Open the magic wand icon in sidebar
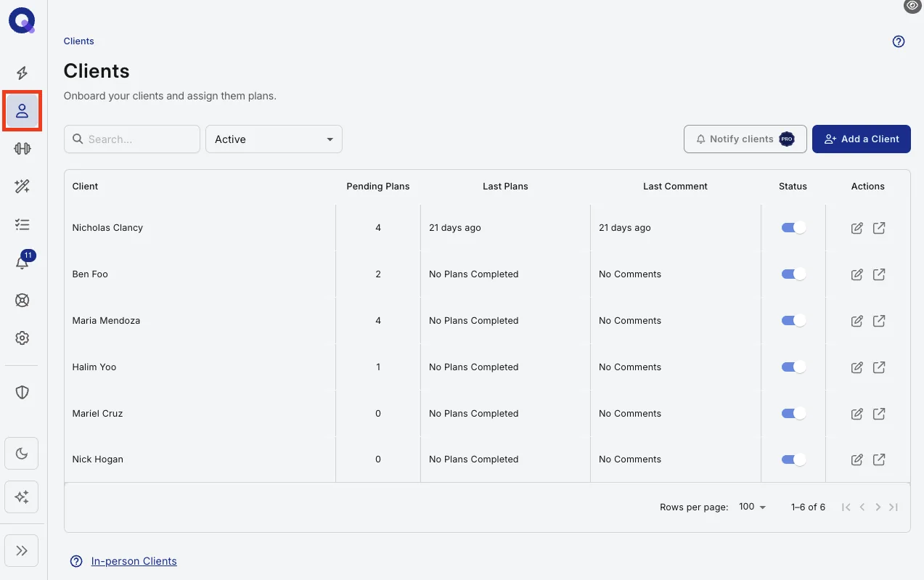 (22, 187)
